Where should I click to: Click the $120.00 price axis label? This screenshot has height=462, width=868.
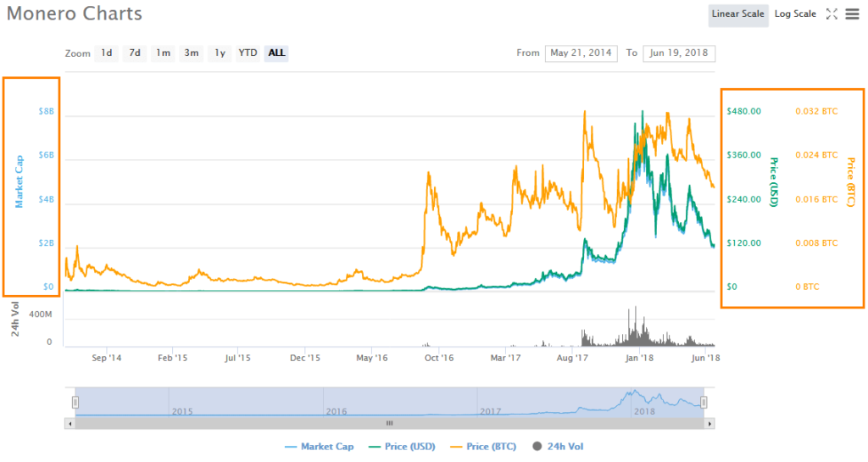tap(744, 243)
